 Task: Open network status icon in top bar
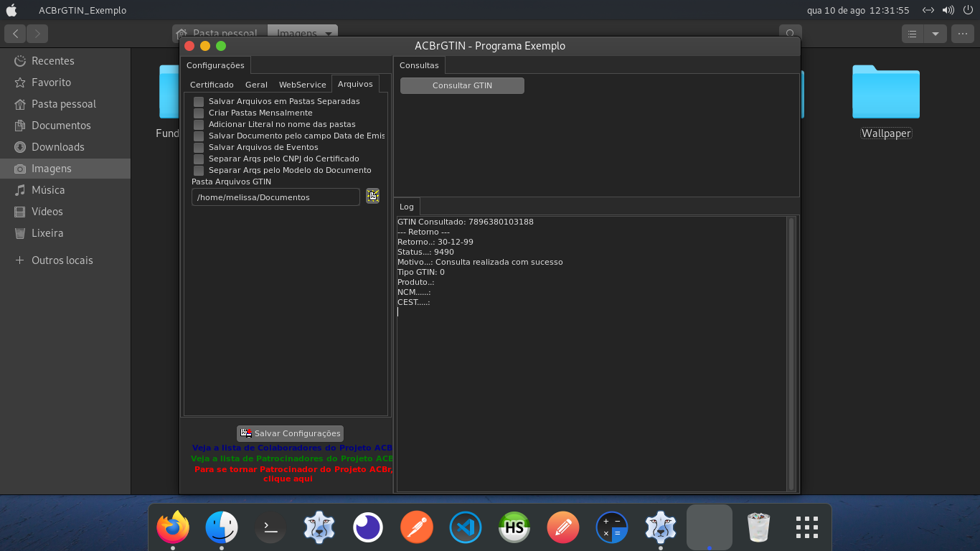click(x=928, y=10)
